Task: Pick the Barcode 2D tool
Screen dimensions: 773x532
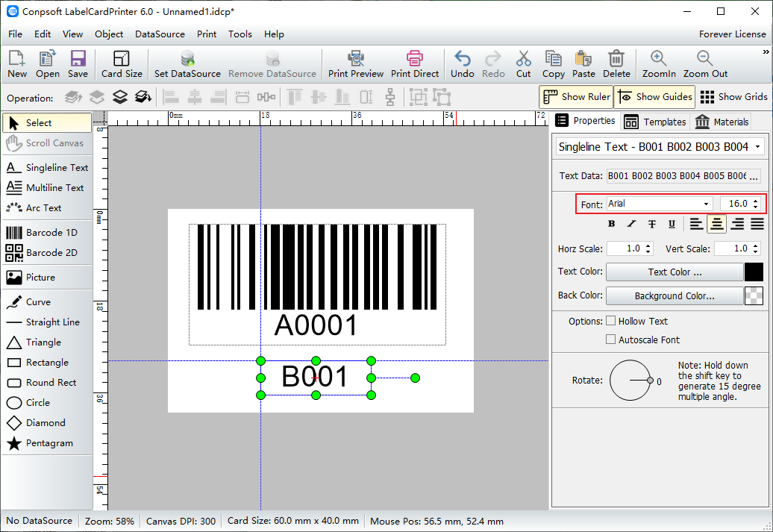Action: coord(47,253)
